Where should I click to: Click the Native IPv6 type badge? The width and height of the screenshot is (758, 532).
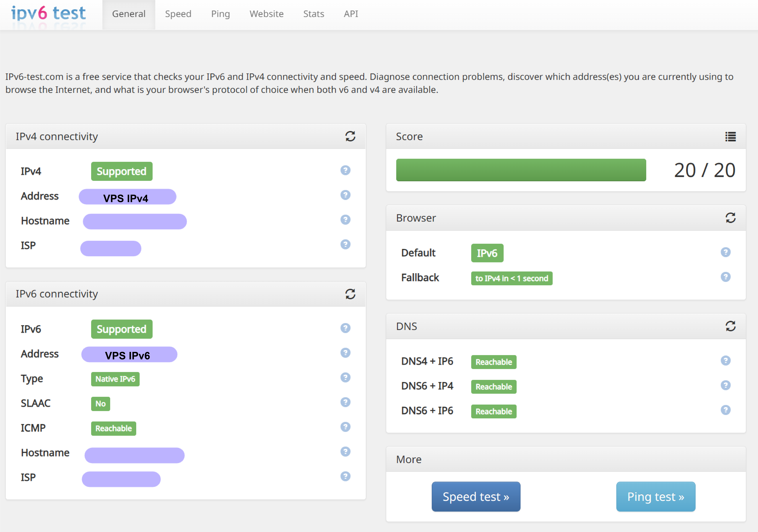pos(115,379)
